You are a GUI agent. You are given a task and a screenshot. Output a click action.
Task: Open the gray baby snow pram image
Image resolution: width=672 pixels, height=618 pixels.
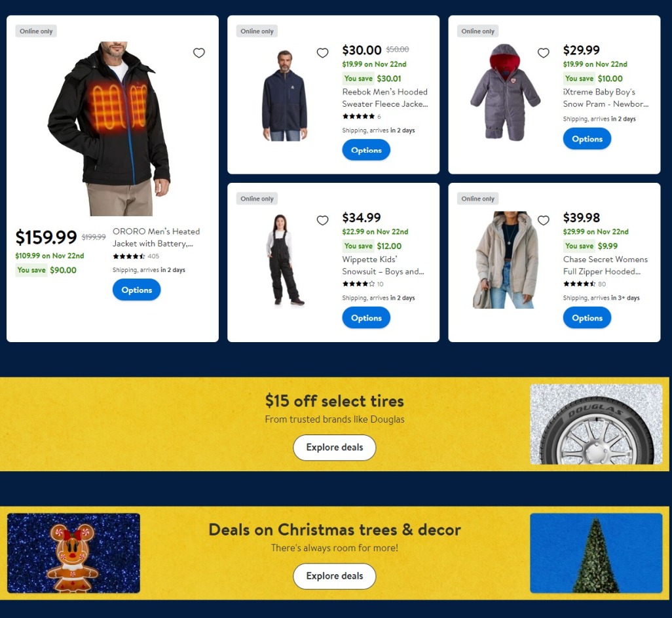[505, 92]
